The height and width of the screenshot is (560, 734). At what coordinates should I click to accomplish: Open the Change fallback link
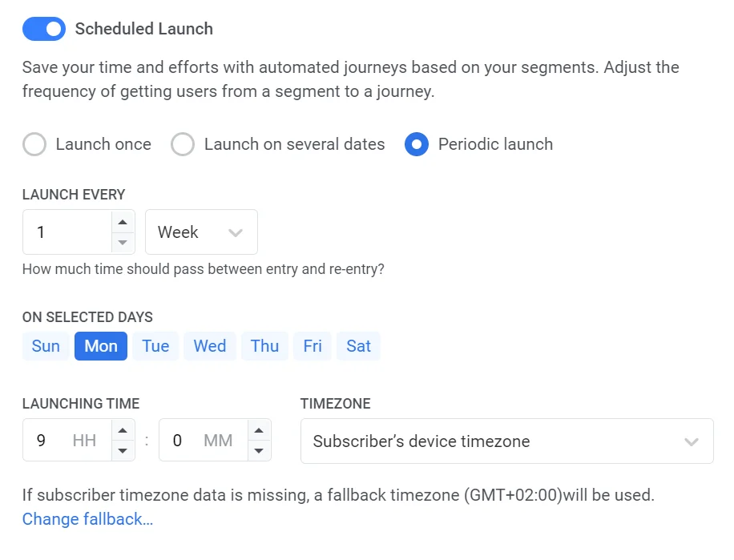[87, 519]
